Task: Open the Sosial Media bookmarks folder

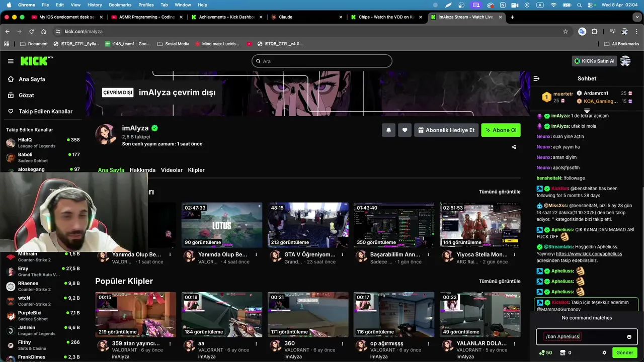Action: point(173,44)
